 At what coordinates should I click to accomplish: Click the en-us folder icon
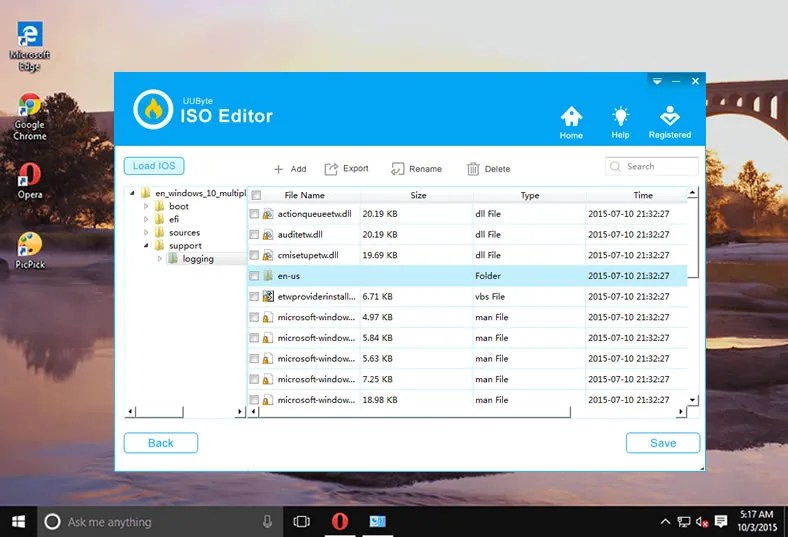268,276
